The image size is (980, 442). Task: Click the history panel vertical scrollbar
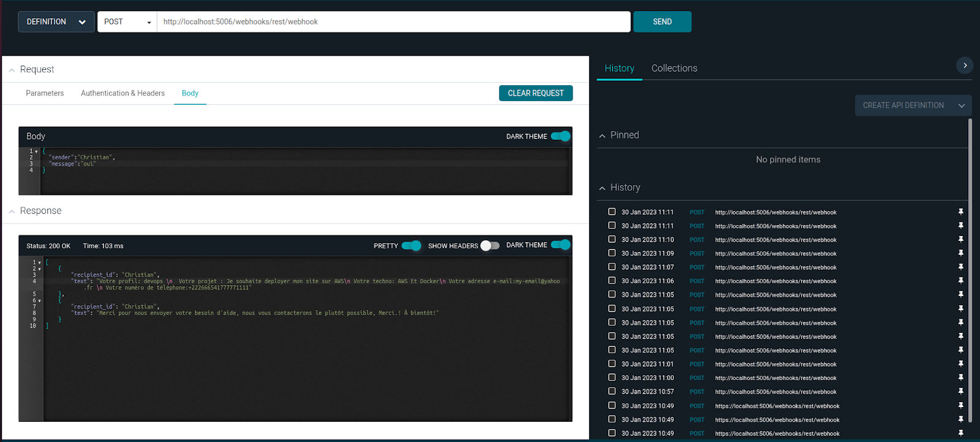tap(970, 270)
